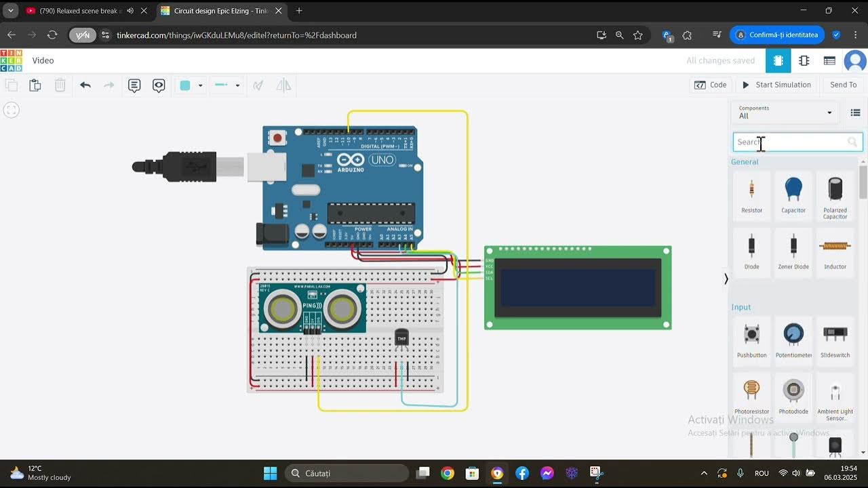Image resolution: width=868 pixels, height=488 pixels.
Task: Select the TMP temperature sensor
Action: (401, 338)
